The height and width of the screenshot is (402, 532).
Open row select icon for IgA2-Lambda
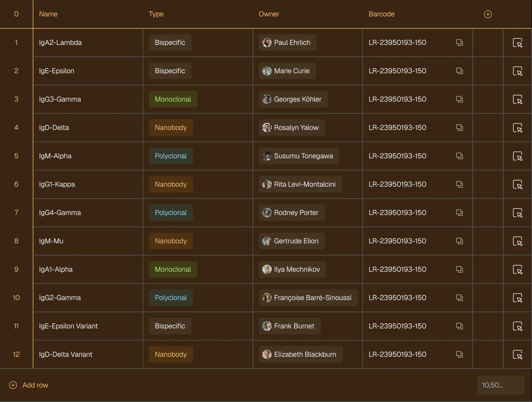tap(518, 43)
